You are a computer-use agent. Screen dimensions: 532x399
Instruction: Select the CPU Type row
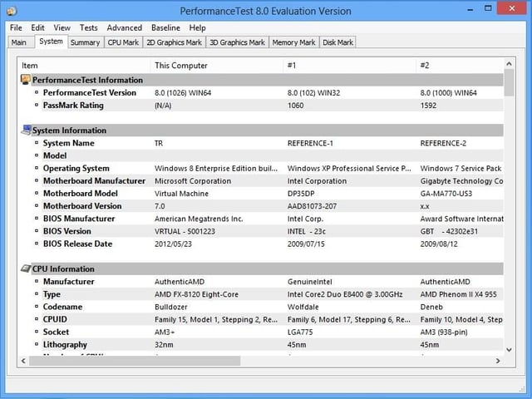(x=261, y=294)
